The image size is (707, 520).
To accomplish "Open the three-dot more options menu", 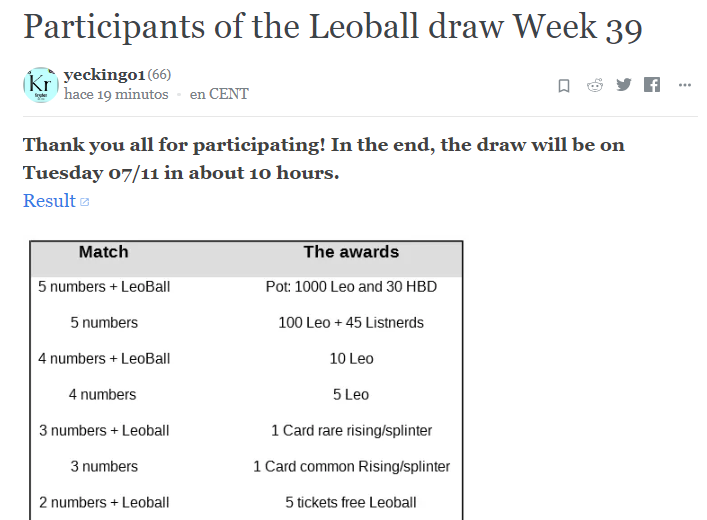I will click(684, 85).
